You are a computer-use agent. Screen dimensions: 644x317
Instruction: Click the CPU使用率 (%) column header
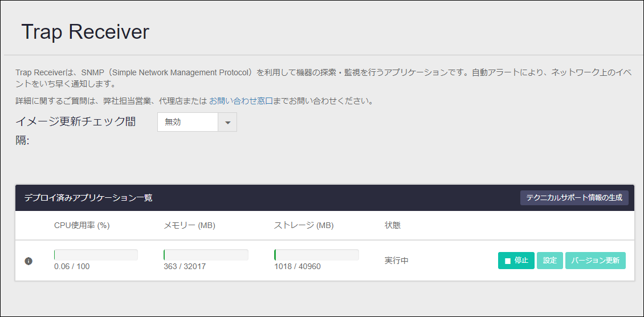pyautogui.click(x=81, y=225)
